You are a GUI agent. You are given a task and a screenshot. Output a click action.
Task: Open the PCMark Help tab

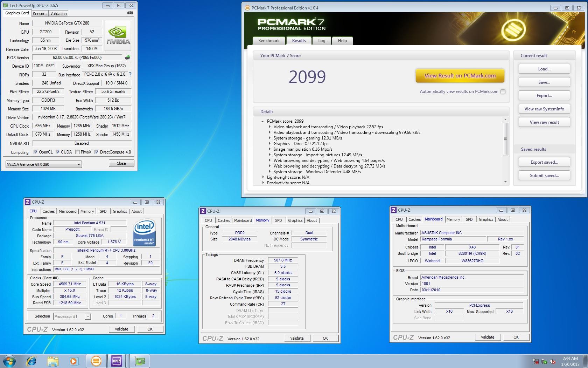click(x=342, y=41)
